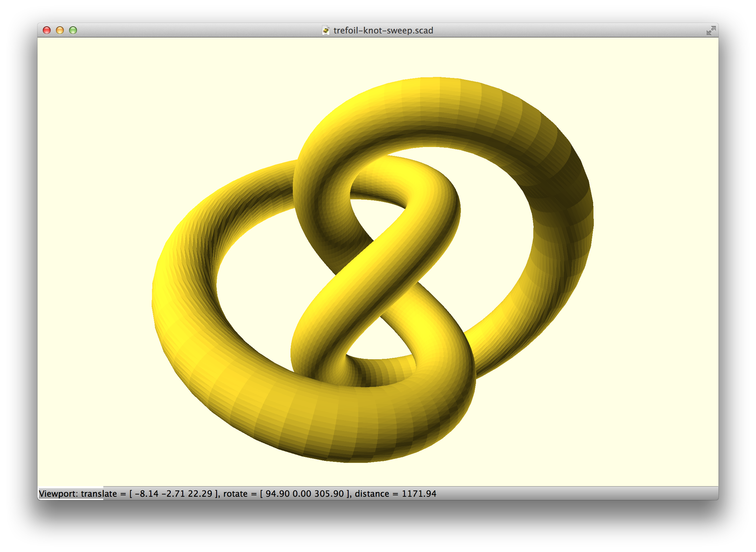Enter fullscreen using the arrows icon
756x552 pixels.
[711, 30]
